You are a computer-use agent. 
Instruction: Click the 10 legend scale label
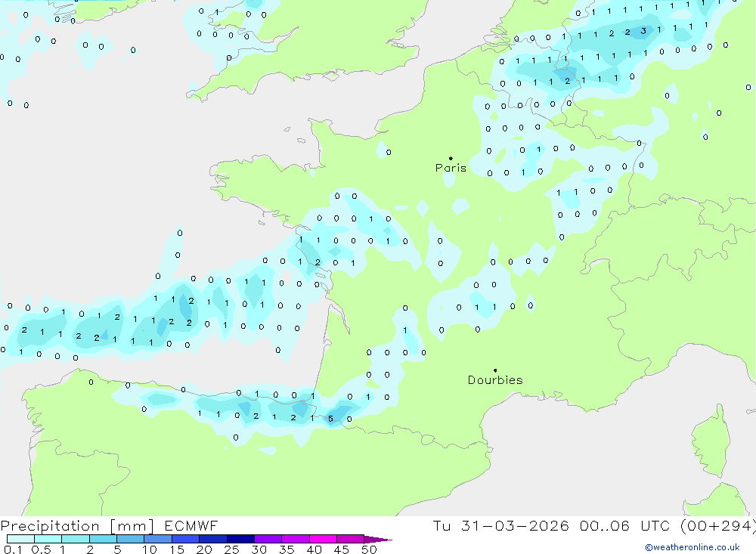tap(150, 549)
